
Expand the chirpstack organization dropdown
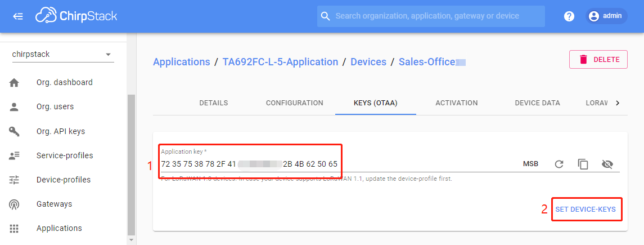pyautogui.click(x=108, y=54)
